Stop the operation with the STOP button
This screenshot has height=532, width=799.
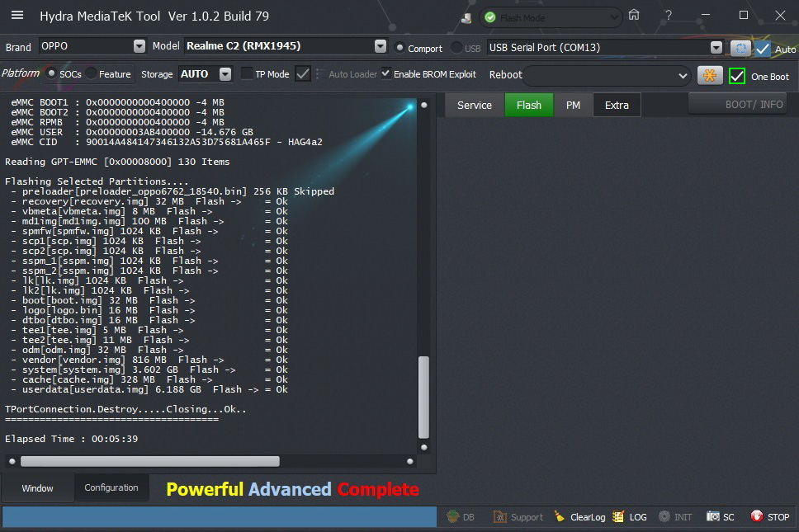(770, 516)
